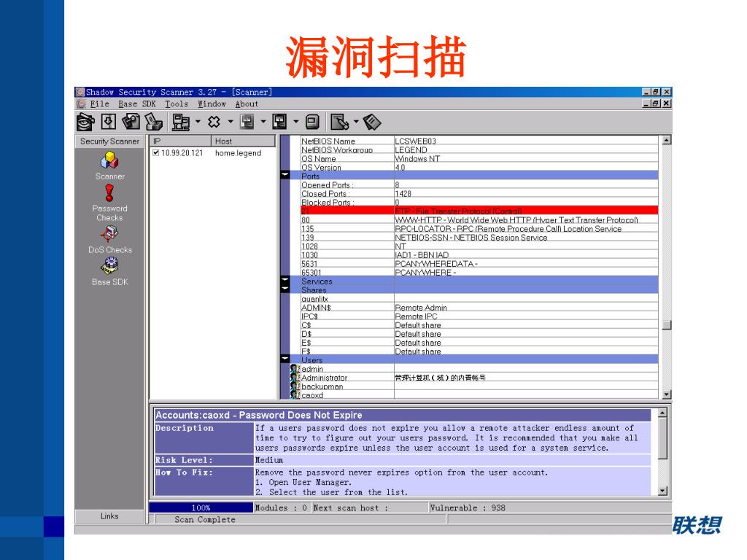Screen dimensions: 747x560
Task: Click results pane scroll up arrow
Action: [667, 140]
